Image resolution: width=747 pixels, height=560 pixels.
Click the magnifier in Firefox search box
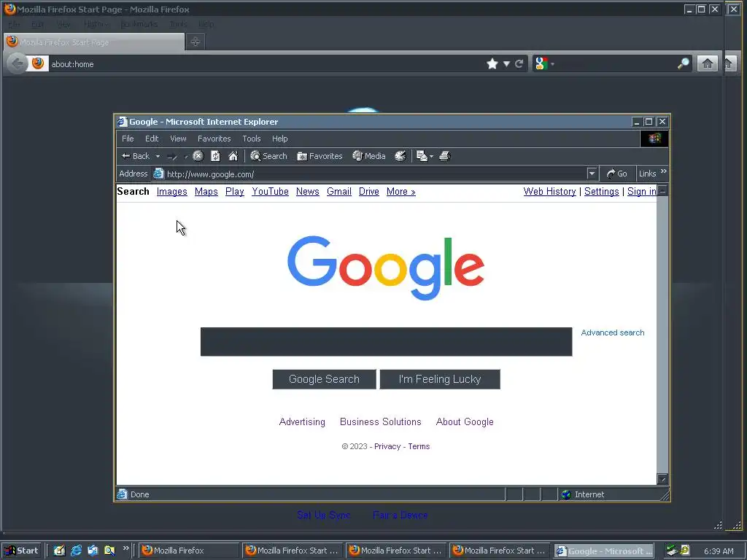click(683, 64)
